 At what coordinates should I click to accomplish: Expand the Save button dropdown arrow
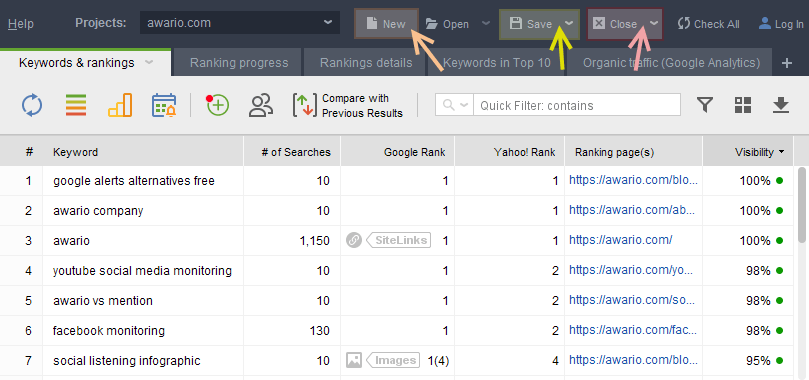569,24
